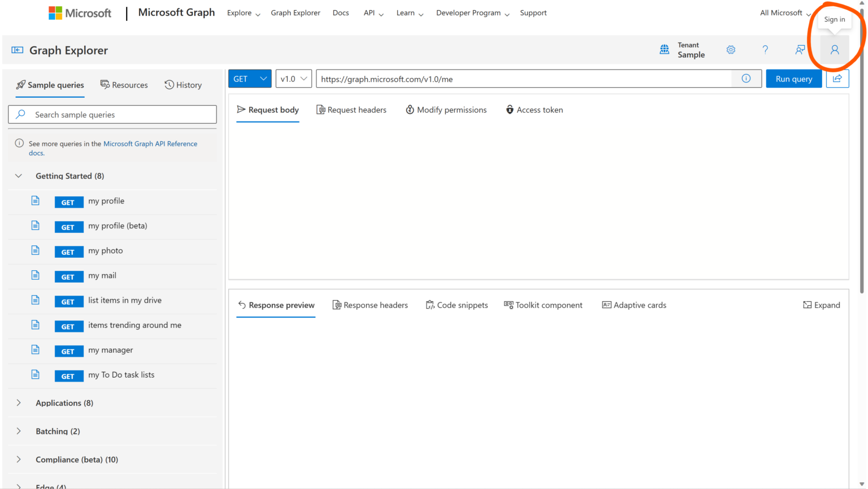Switch to the History tab

183,85
